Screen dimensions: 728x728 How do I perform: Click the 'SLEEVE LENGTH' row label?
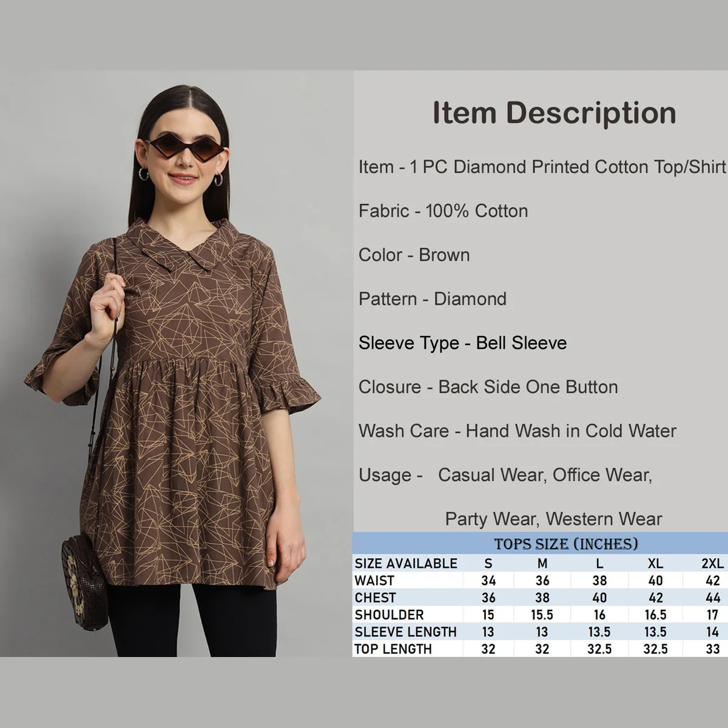[x=405, y=632]
